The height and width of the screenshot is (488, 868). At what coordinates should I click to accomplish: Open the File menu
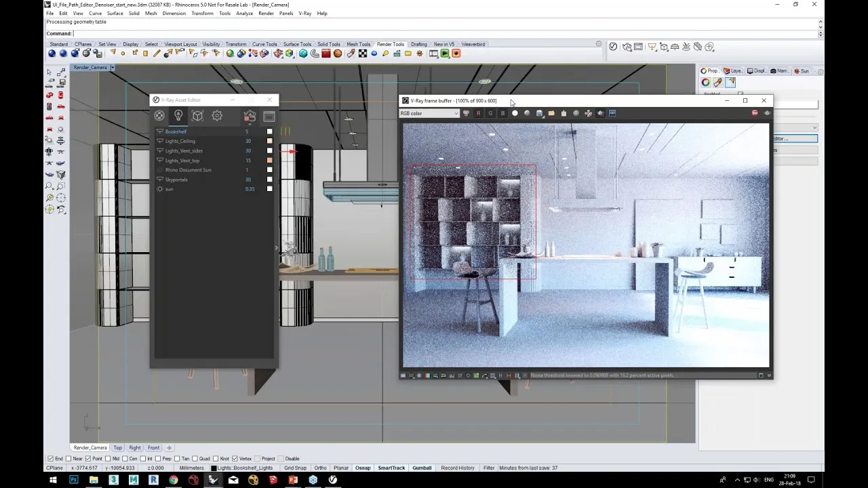pyautogui.click(x=50, y=14)
